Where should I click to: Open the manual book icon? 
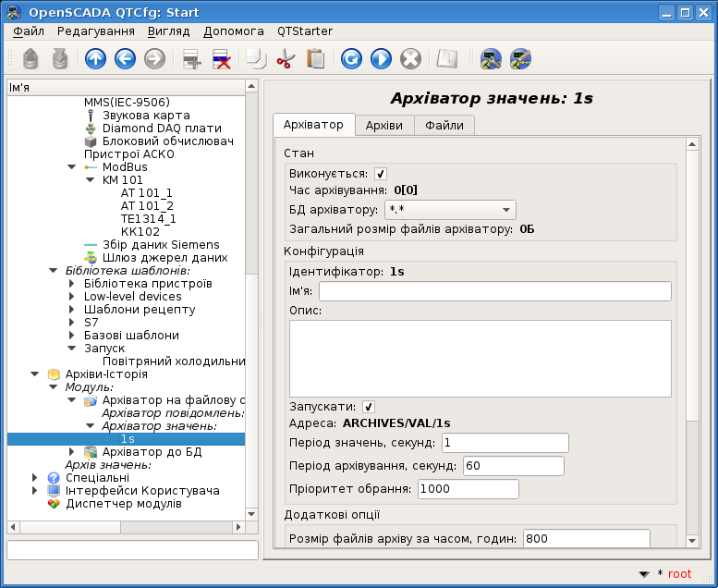[x=447, y=59]
